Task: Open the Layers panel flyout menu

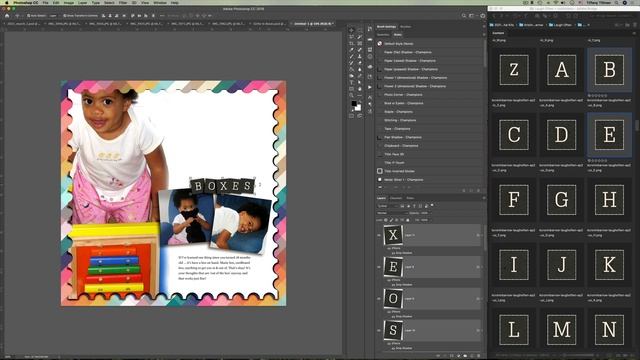Action: click(x=484, y=198)
